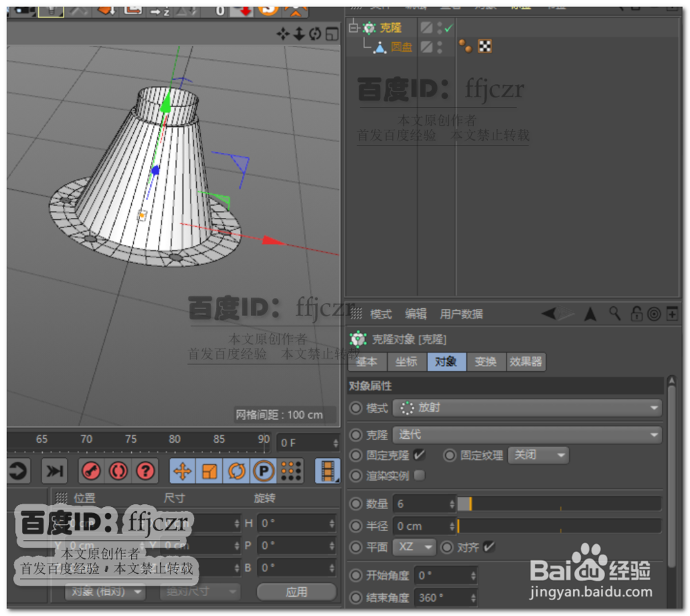Click the 开始角度 animation radio circle

[355, 575]
